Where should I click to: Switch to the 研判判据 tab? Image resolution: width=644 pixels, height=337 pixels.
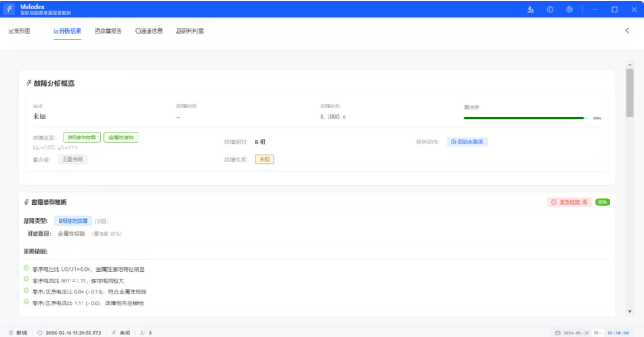click(190, 31)
